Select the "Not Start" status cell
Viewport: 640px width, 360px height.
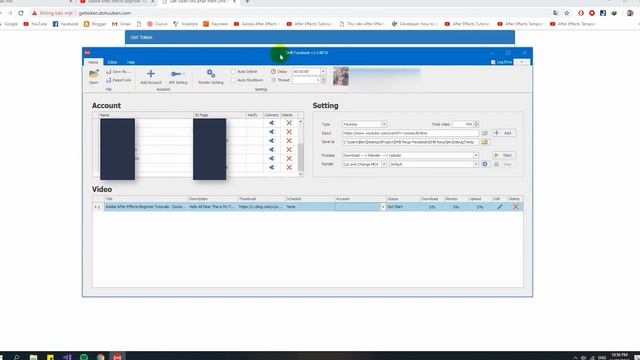tap(403, 207)
